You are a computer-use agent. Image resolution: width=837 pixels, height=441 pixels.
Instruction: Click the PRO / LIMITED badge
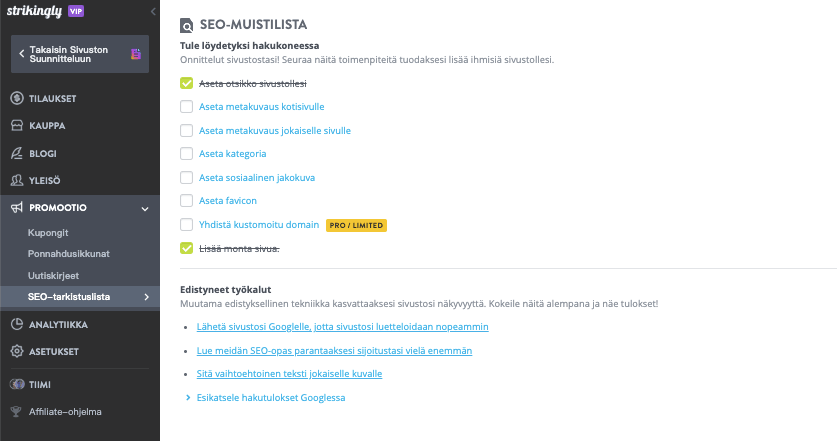(x=356, y=225)
